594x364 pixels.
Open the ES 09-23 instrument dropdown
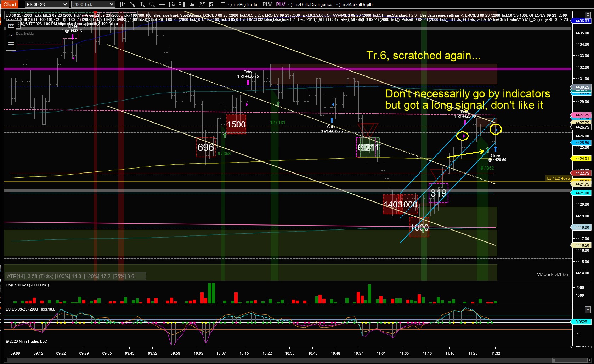46,5
